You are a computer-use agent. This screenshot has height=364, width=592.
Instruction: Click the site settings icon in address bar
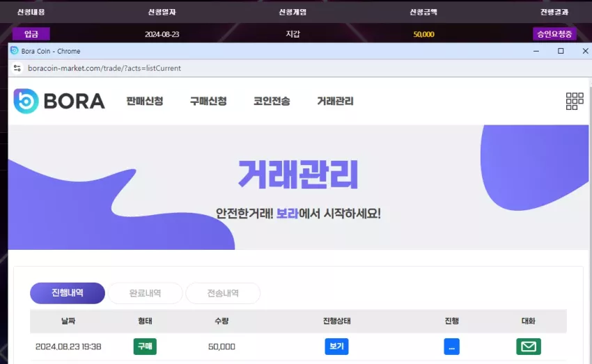pyautogui.click(x=17, y=68)
